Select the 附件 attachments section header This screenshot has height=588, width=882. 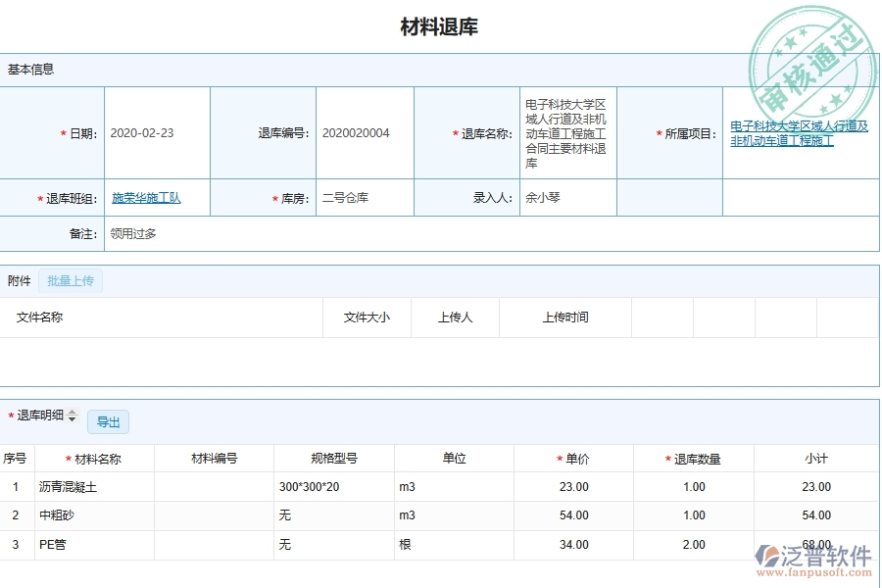pyautogui.click(x=17, y=280)
